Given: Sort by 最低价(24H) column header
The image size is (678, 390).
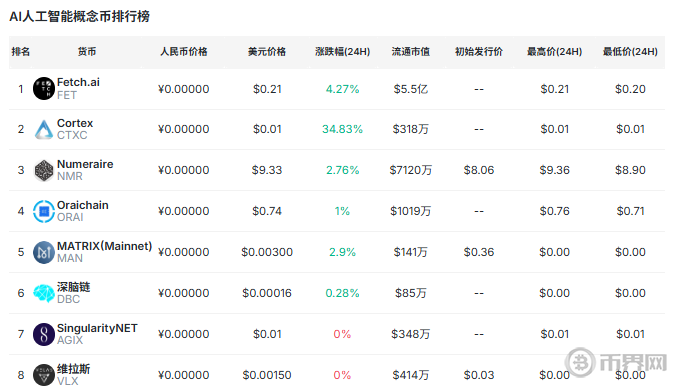Looking at the screenshot, I should (630, 52).
